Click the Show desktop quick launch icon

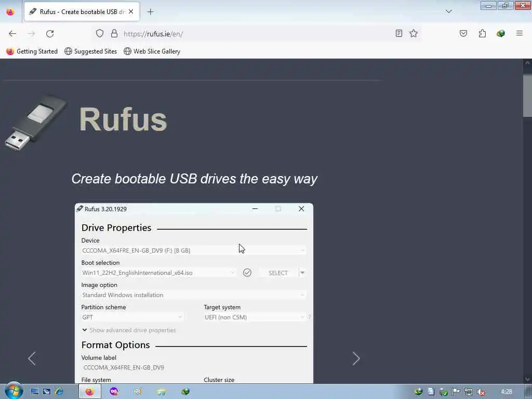35,392
